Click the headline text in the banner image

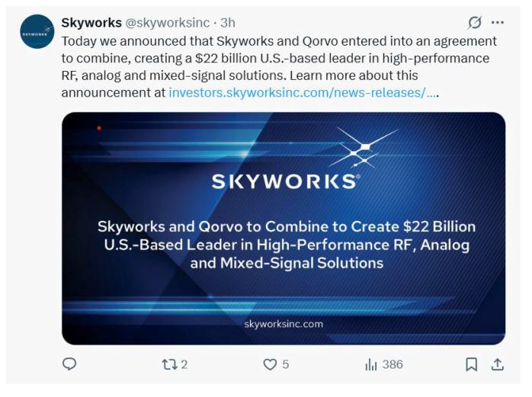[287, 245]
